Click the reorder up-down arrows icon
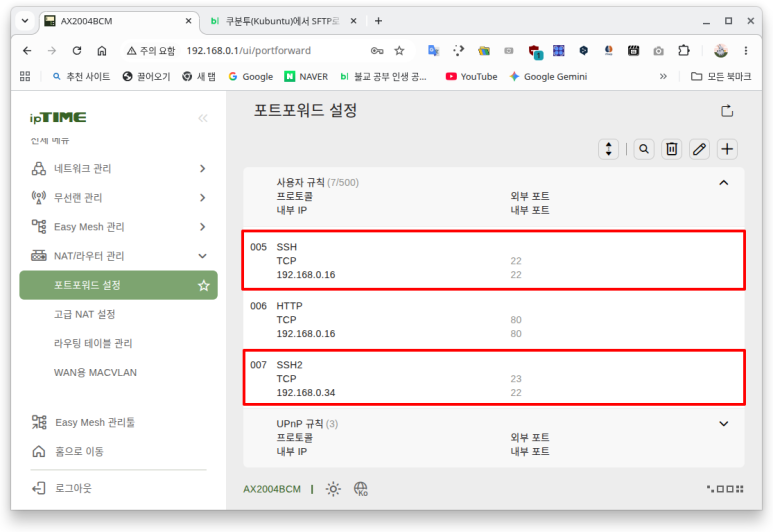773x532 pixels. click(608, 149)
